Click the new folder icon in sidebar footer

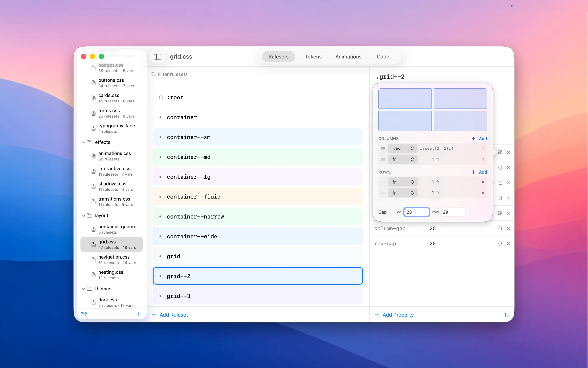click(84, 314)
